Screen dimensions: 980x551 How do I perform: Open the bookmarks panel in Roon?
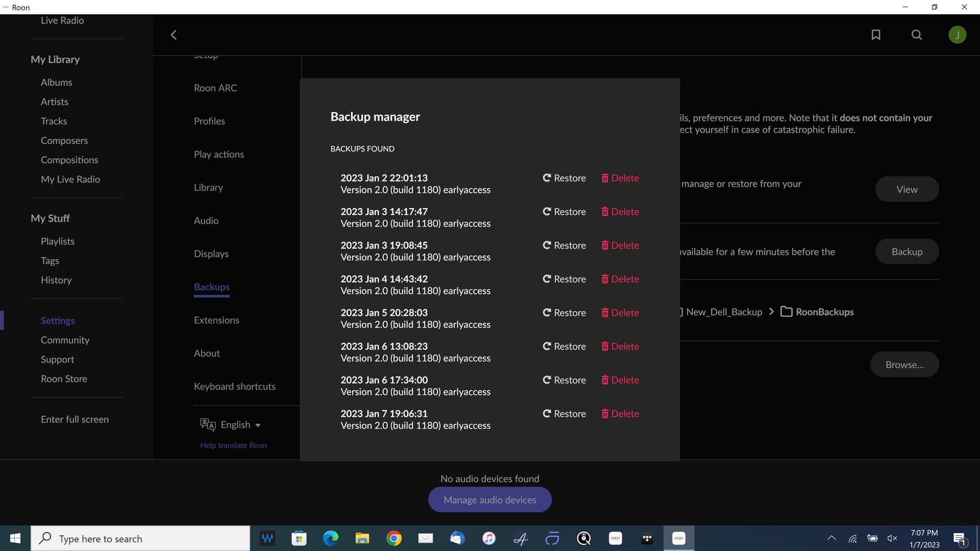(x=875, y=35)
